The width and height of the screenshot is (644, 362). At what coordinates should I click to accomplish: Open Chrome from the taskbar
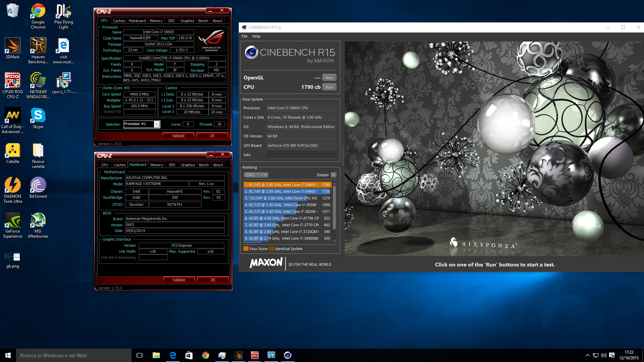pyautogui.click(x=205, y=355)
